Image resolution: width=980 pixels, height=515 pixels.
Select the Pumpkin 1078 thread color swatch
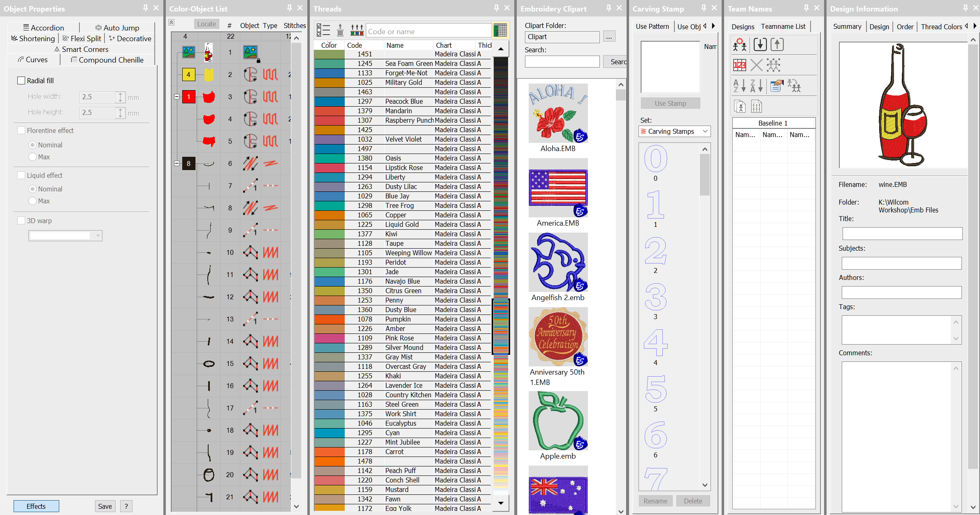click(329, 319)
